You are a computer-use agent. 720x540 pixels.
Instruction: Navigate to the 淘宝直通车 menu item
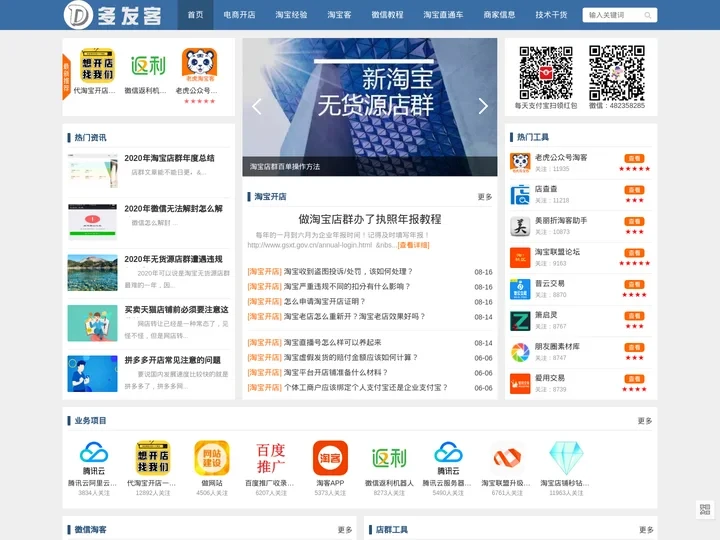tap(443, 15)
